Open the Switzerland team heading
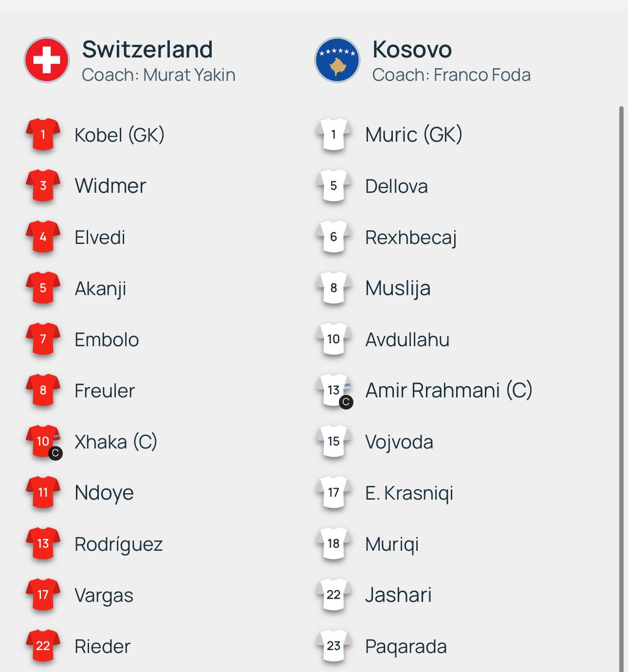The height and width of the screenshot is (672, 628). click(x=148, y=49)
